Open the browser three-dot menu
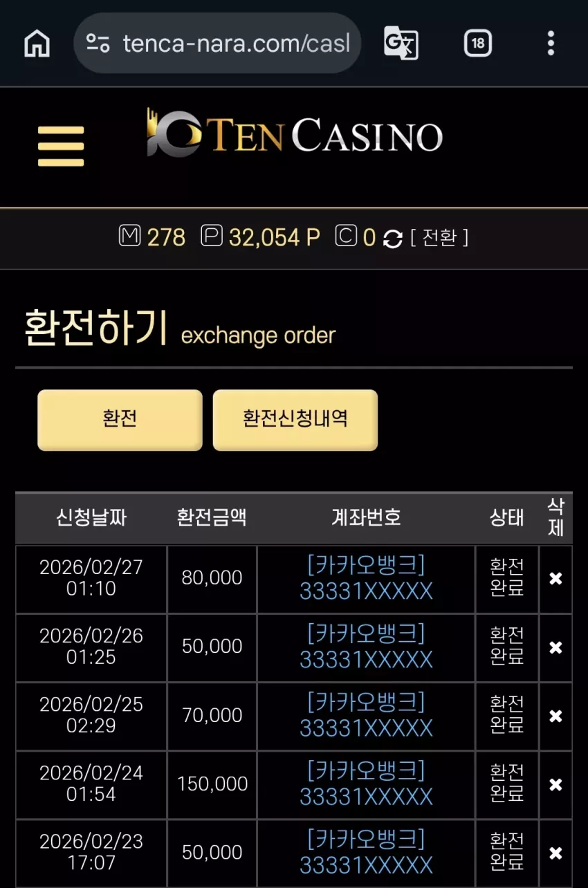 pyautogui.click(x=551, y=44)
